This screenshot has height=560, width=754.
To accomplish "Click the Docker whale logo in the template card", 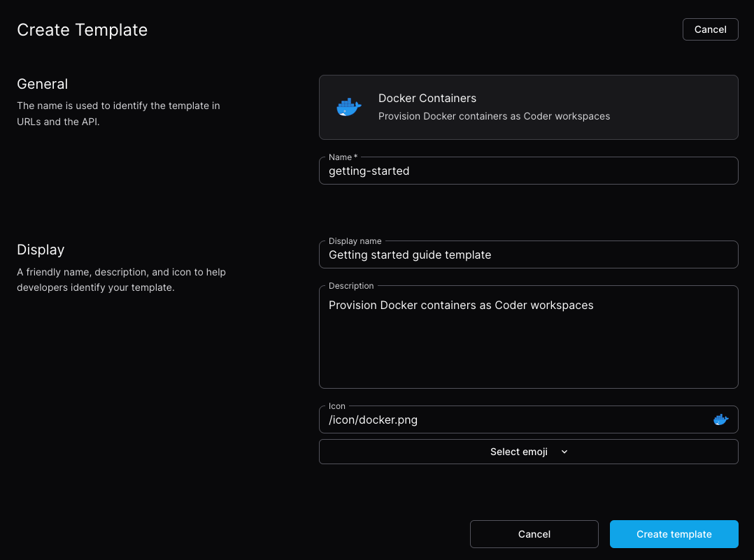I will [x=348, y=107].
